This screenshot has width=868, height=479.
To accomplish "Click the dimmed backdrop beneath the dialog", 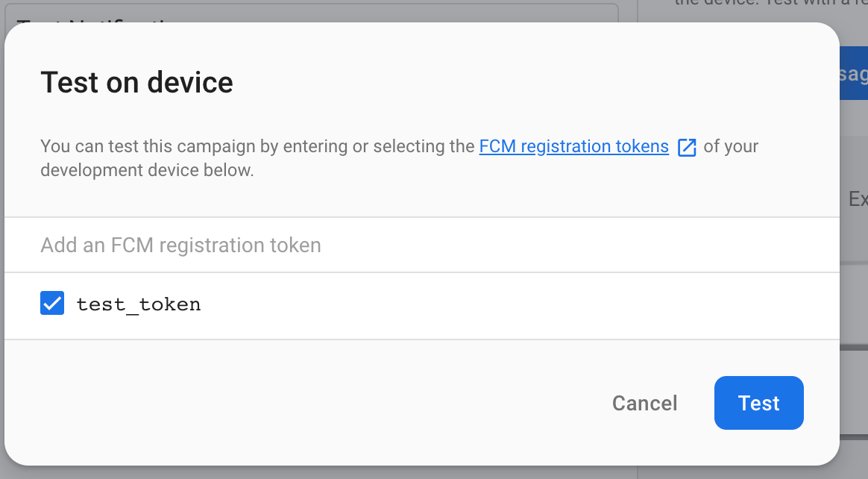I will [x=447, y=473].
